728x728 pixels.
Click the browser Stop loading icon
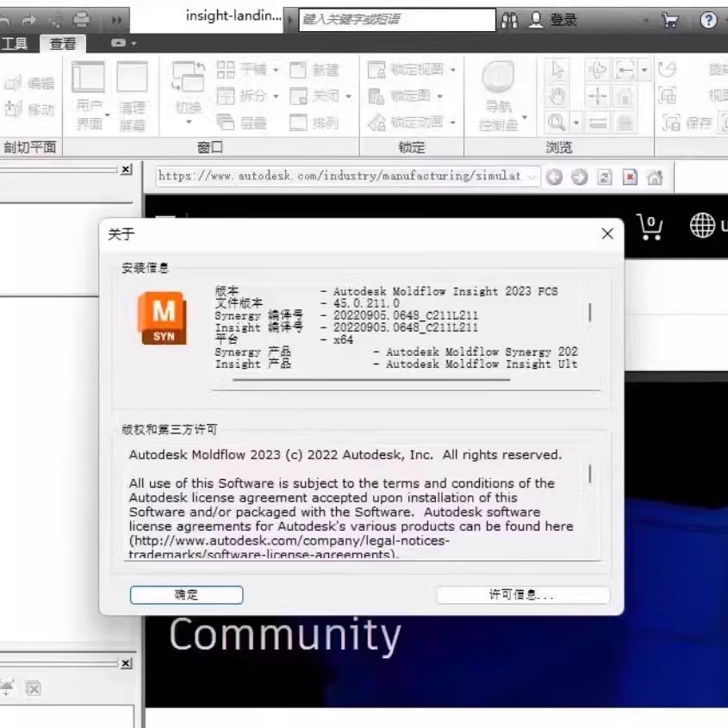click(630, 177)
